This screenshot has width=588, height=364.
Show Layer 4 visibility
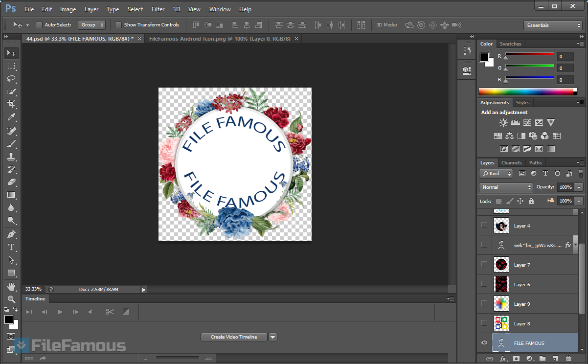(484, 226)
